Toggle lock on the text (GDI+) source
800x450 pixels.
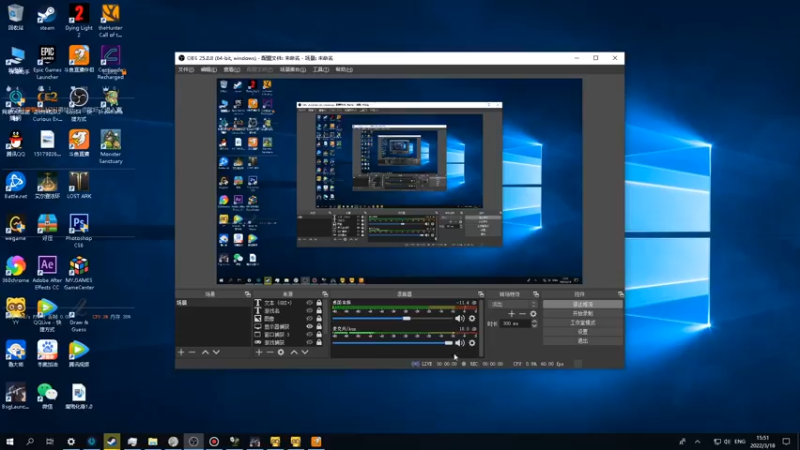click(319, 302)
